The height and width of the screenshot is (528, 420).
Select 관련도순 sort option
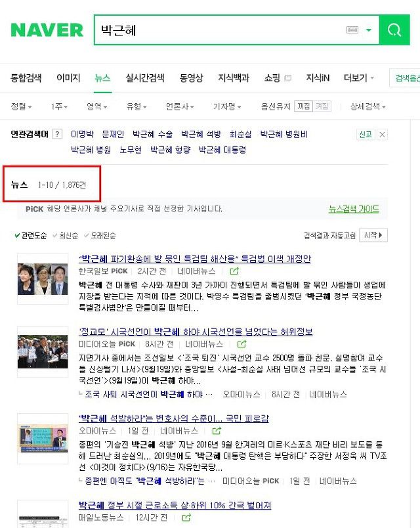tap(31, 235)
